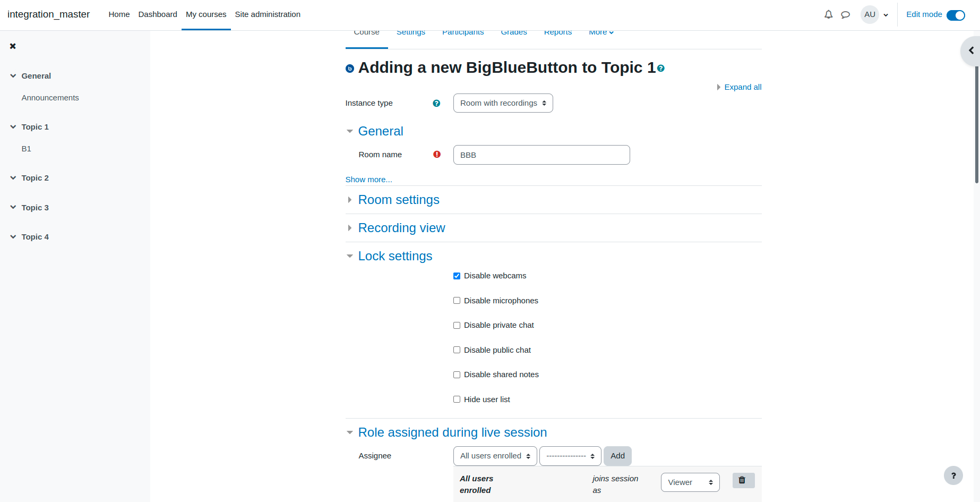Show help for Instance type

click(436, 103)
